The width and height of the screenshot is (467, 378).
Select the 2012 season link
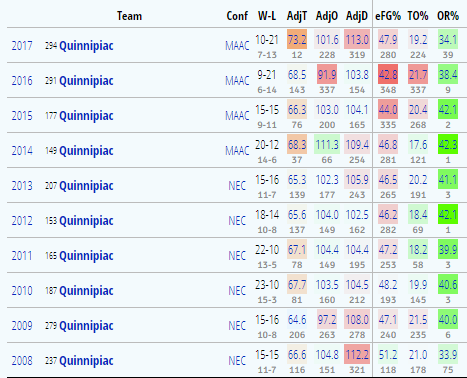tap(22, 221)
